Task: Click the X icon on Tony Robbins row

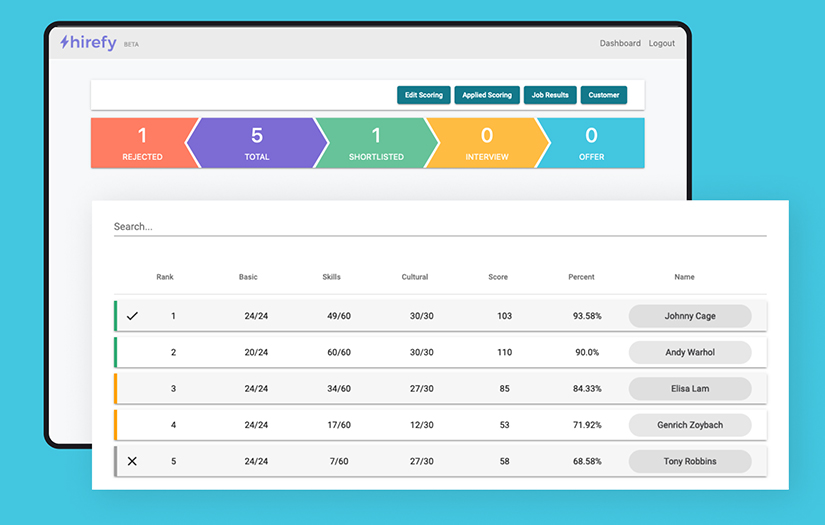Action: coord(132,461)
